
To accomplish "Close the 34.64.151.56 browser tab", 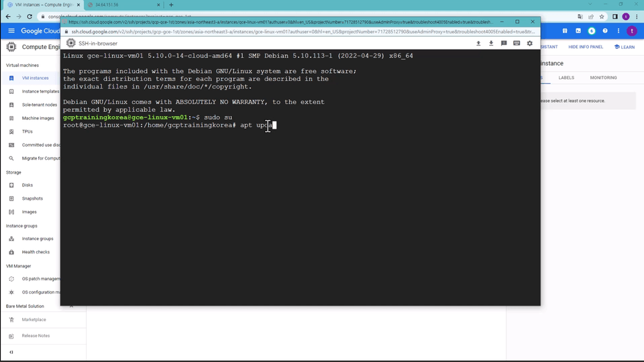I will click(158, 5).
